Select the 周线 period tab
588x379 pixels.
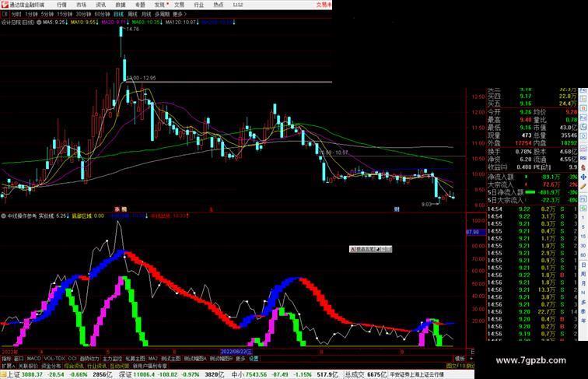132,14
